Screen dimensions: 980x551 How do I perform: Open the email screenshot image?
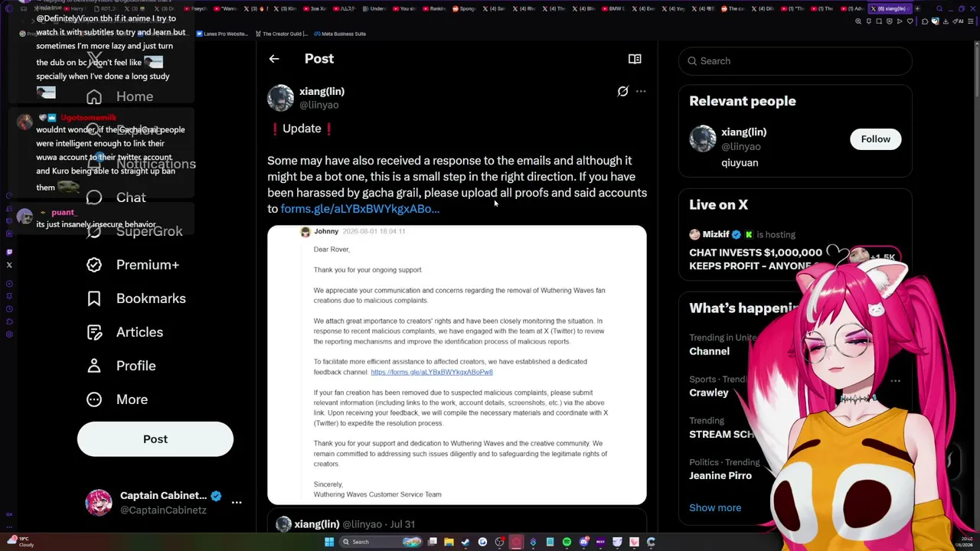(x=457, y=365)
